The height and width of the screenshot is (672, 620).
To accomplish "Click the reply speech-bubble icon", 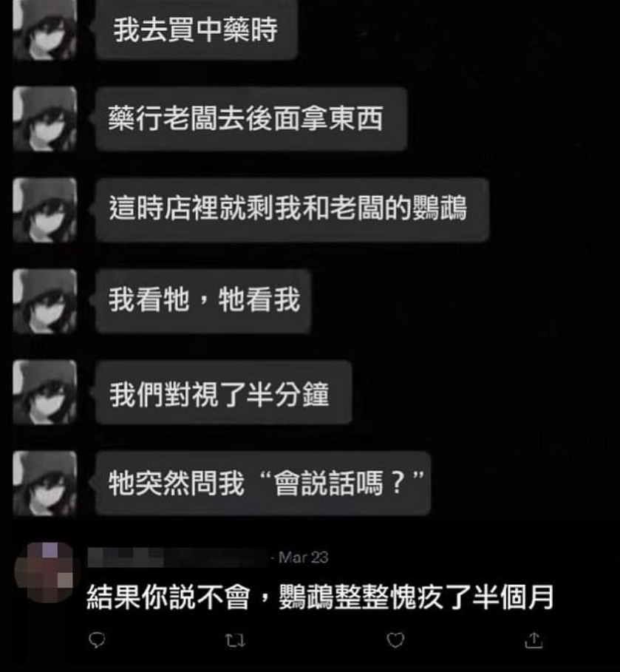I will [97, 640].
